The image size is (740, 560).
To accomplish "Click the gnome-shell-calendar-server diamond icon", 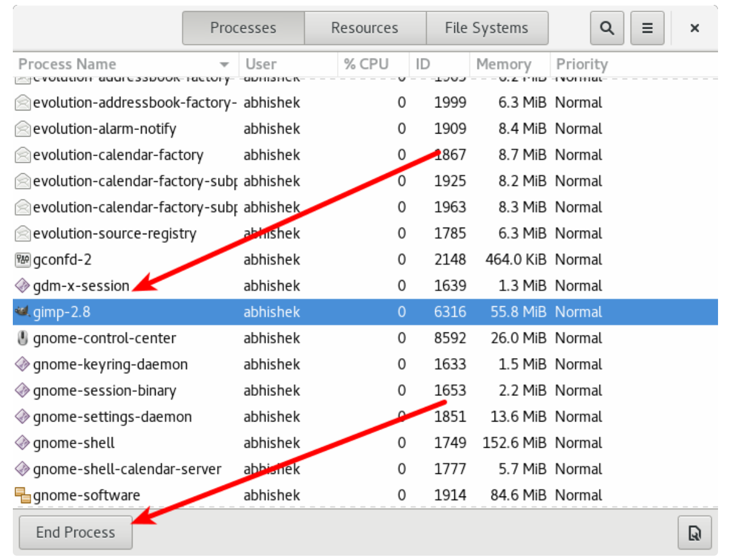I will point(22,470).
